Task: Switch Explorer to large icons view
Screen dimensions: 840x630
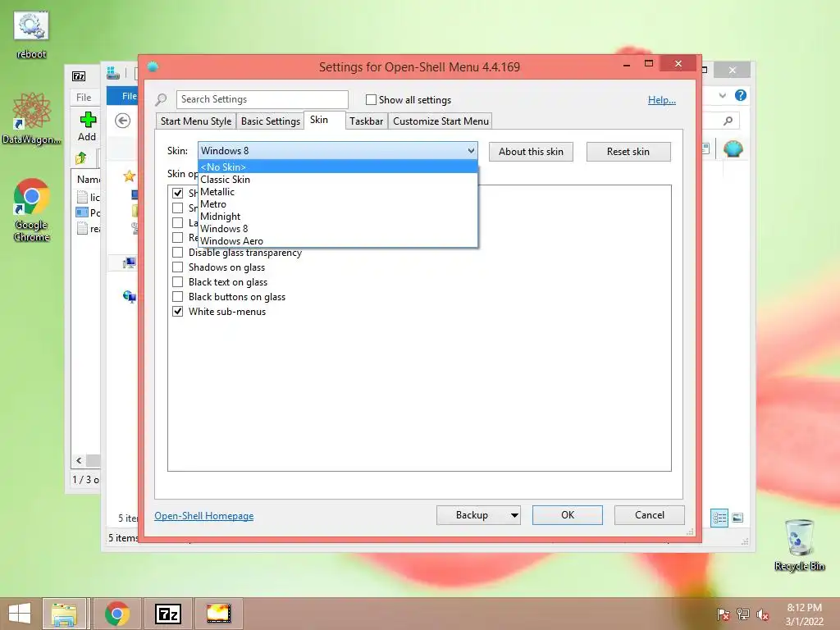Action: (737, 518)
